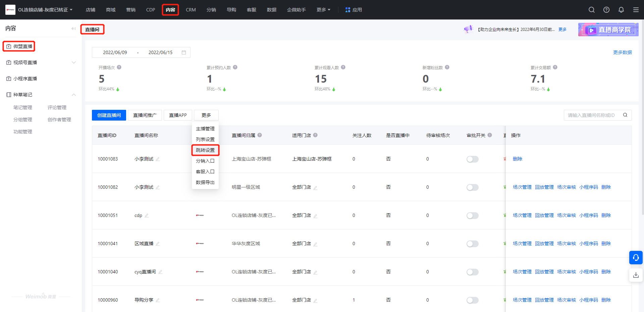Select 跳转设置 from the dropdown menu

[x=205, y=150]
